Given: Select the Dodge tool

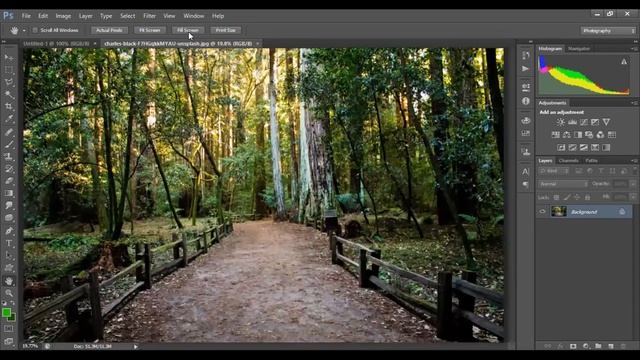Looking at the screenshot, I should click(x=9, y=218).
